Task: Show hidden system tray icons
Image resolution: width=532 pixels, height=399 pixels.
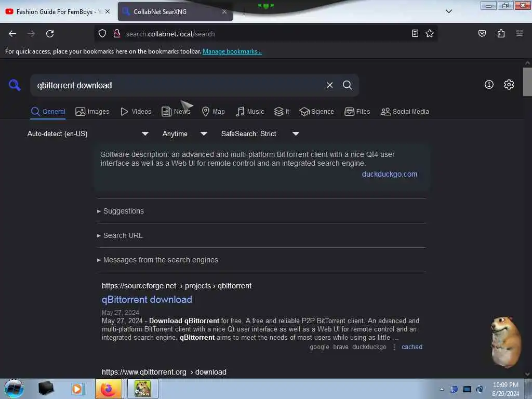Action: (442, 389)
